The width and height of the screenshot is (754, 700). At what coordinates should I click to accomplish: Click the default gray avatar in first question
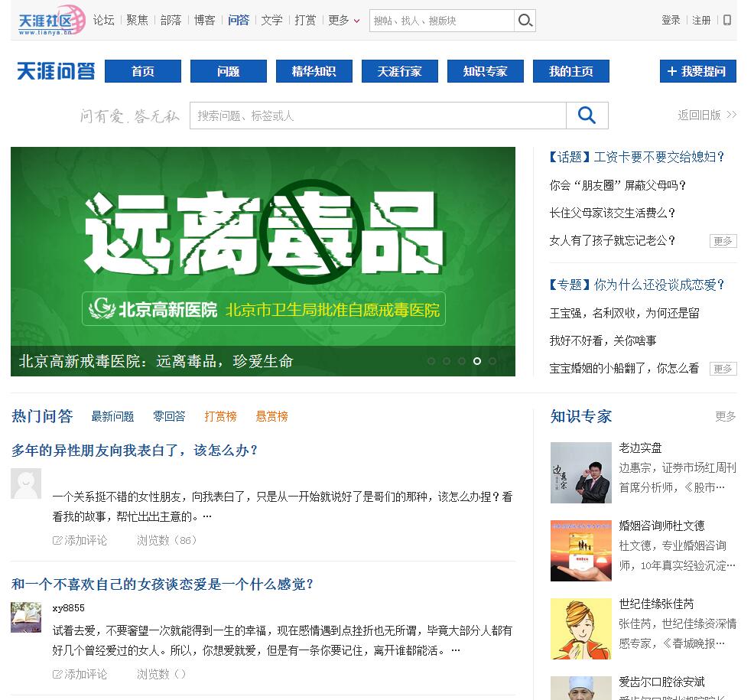tap(26, 483)
